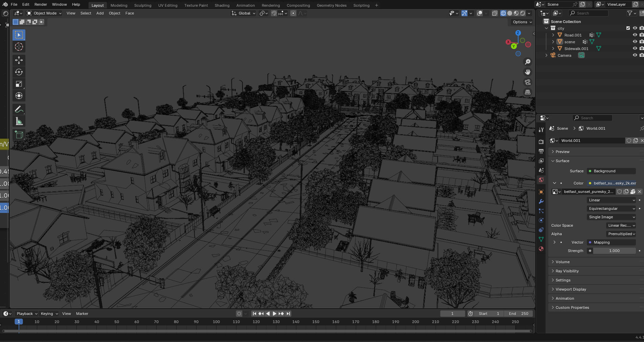
Task: Select the Annotate tool
Action: click(x=19, y=109)
